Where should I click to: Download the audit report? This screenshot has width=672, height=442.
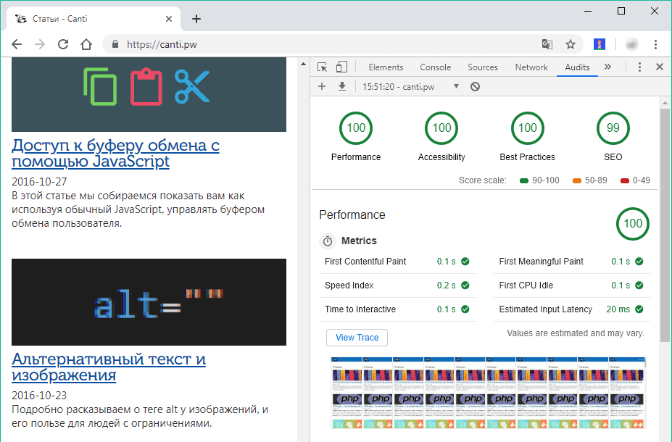342,87
